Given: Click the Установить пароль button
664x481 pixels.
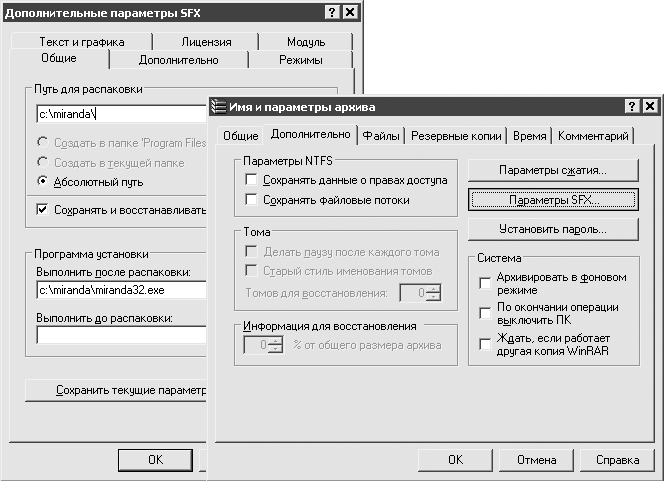Looking at the screenshot, I should click(x=553, y=229).
